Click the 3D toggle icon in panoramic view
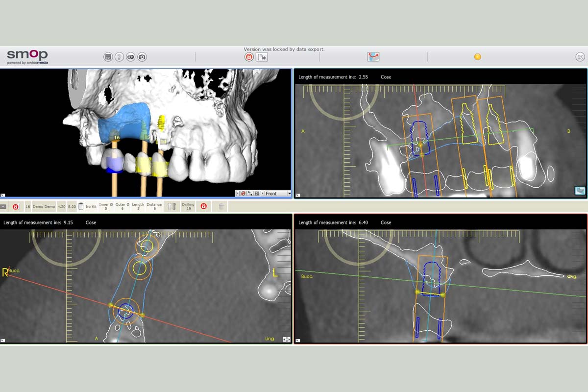The image size is (588, 392). (580, 191)
